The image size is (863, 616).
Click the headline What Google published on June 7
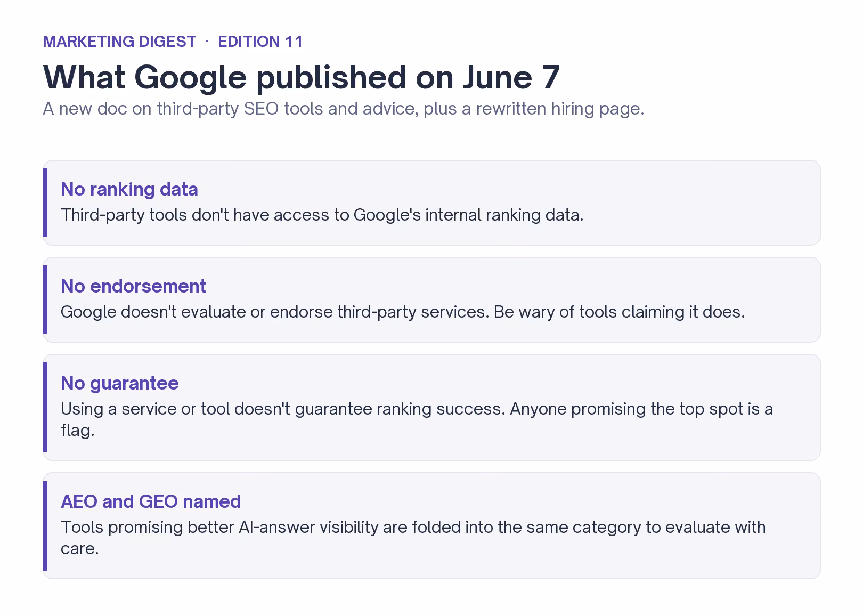pos(302,77)
